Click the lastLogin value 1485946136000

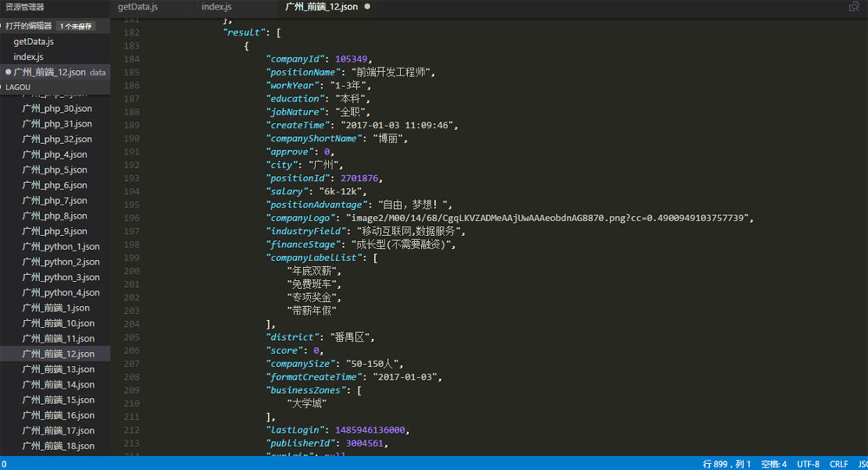pyautogui.click(x=370, y=430)
